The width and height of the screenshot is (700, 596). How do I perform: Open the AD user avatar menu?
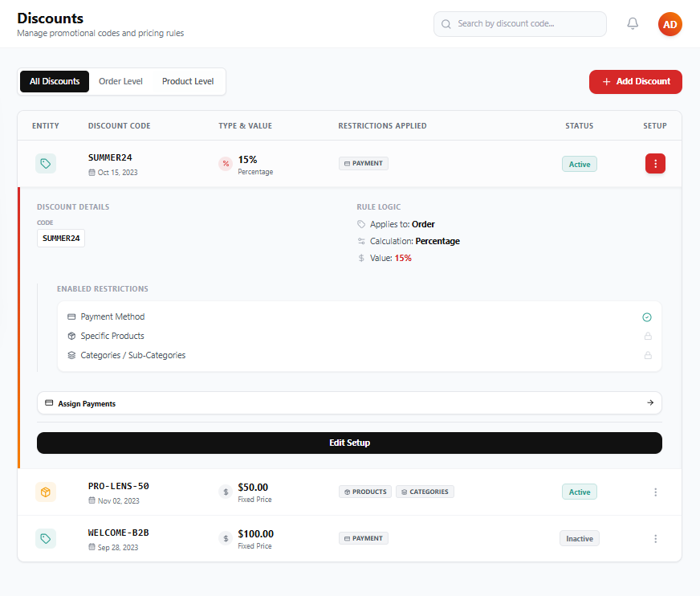coord(669,24)
